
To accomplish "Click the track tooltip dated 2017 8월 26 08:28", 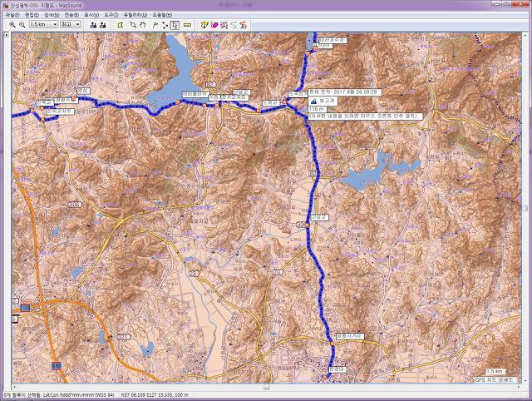I will (345, 92).
